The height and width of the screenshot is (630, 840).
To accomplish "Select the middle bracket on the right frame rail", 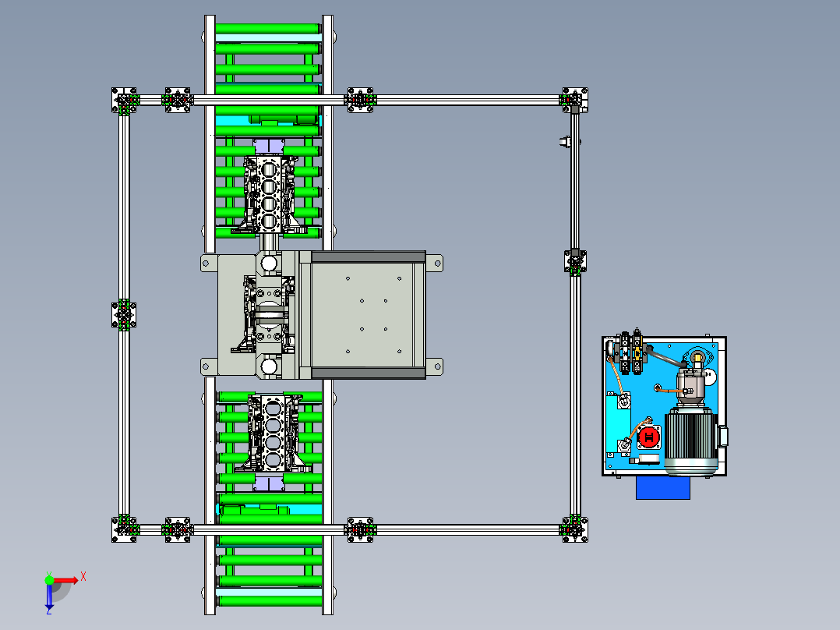I will tap(575, 262).
